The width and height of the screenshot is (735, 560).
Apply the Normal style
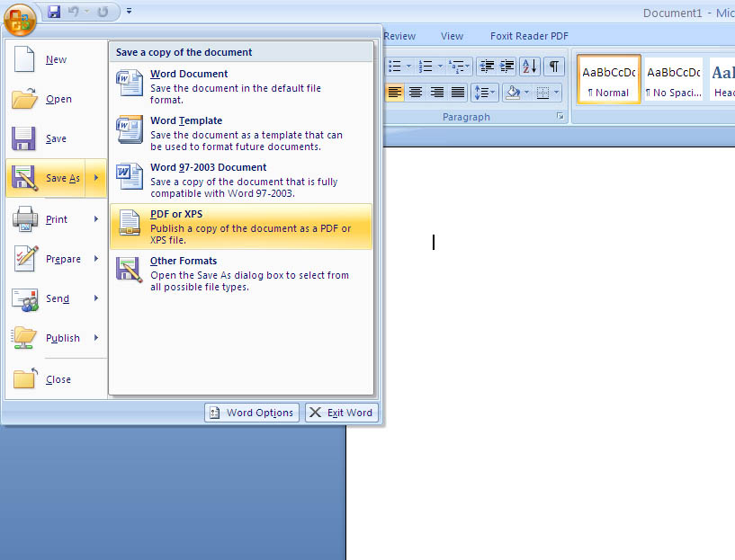pyautogui.click(x=608, y=79)
